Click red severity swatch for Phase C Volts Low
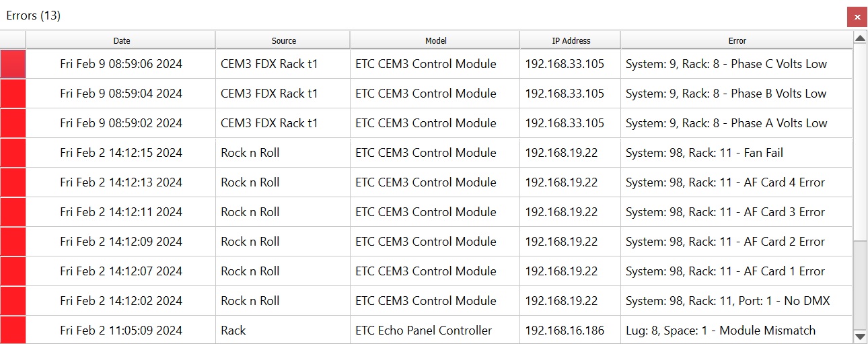868x344 pixels. pyautogui.click(x=13, y=64)
